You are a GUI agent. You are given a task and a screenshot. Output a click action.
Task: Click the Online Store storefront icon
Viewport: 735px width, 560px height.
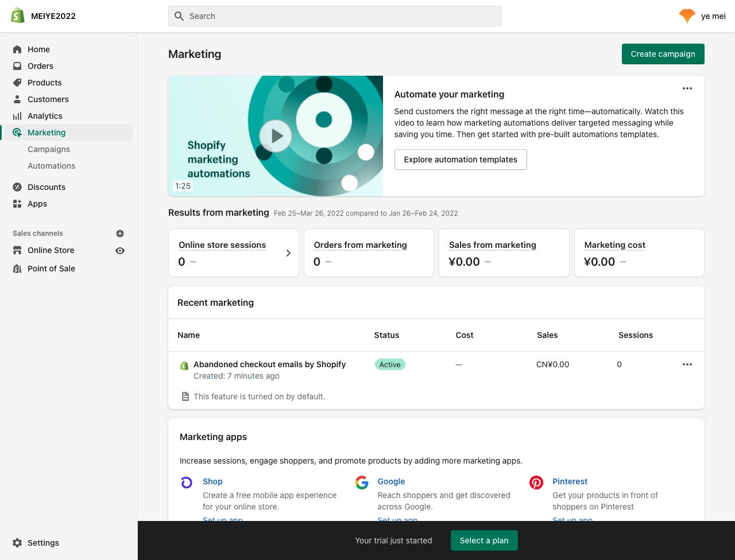tap(17, 250)
